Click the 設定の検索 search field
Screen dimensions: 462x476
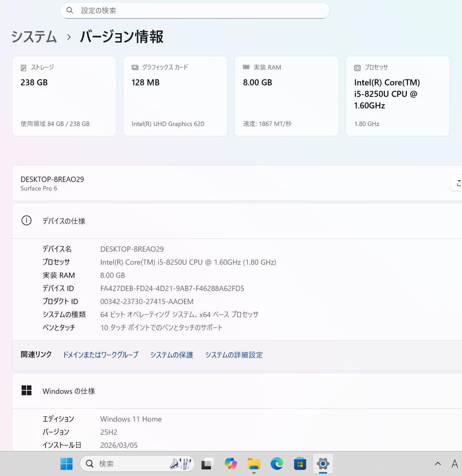coord(194,10)
